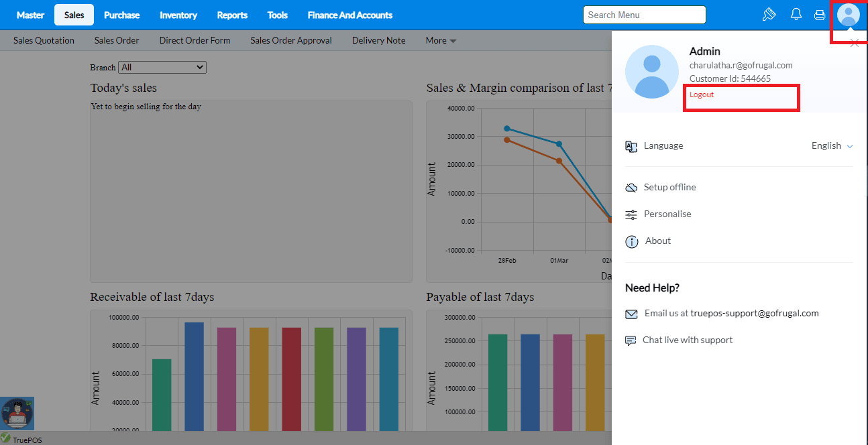
Task: Click the user profile avatar in header
Action: coord(849,15)
